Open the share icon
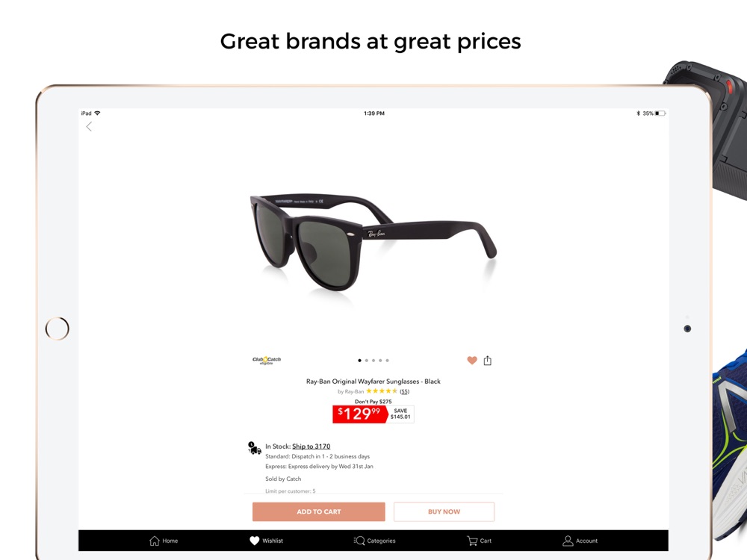Screen dimensions: 747x560 coord(487,361)
